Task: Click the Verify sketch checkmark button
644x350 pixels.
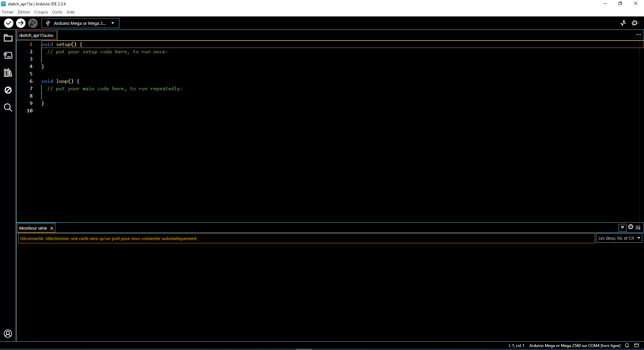Action: pyautogui.click(x=9, y=23)
